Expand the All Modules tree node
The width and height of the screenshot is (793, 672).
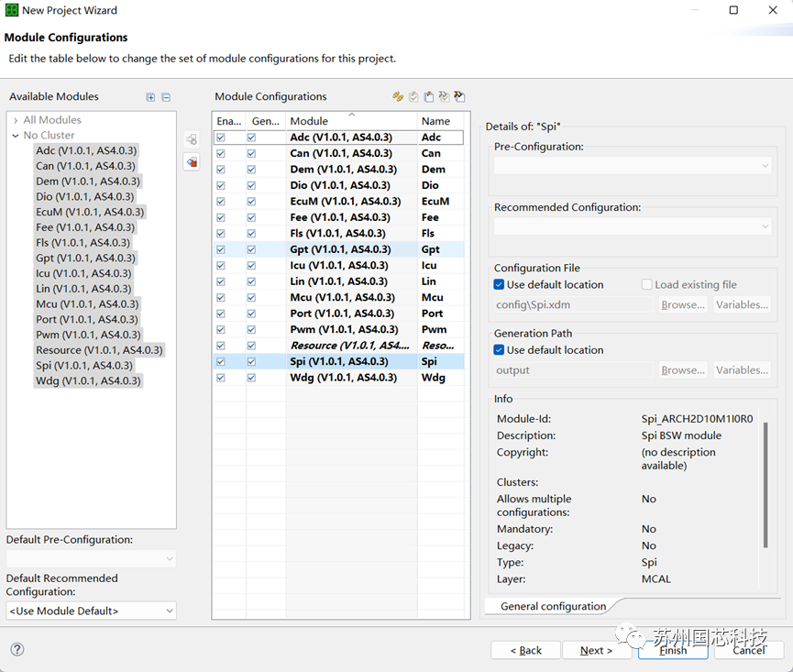pos(16,120)
